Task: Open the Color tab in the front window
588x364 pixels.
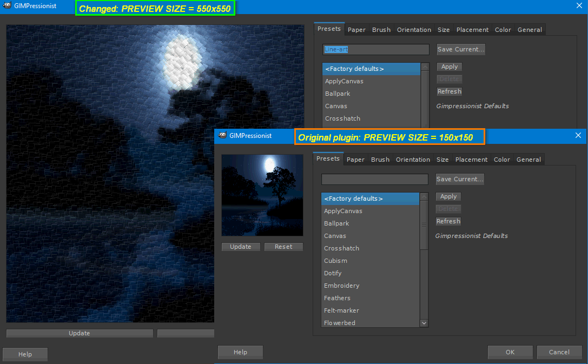Action: pos(501,160)
